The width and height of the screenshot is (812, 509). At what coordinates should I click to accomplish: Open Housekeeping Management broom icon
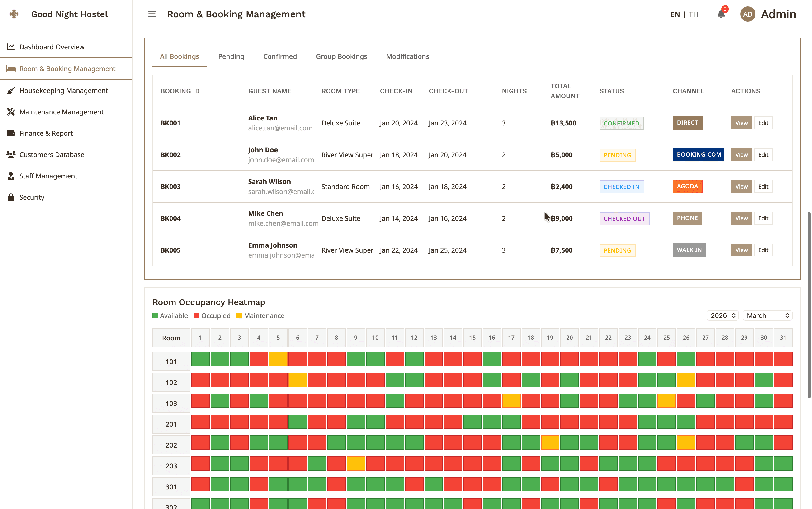11,91
